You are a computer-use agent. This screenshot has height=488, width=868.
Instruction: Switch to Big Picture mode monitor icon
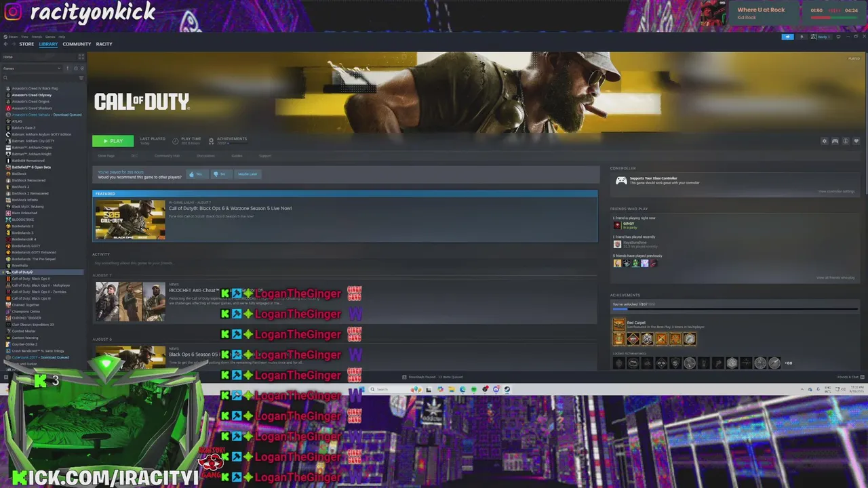[x=839, y=37]
